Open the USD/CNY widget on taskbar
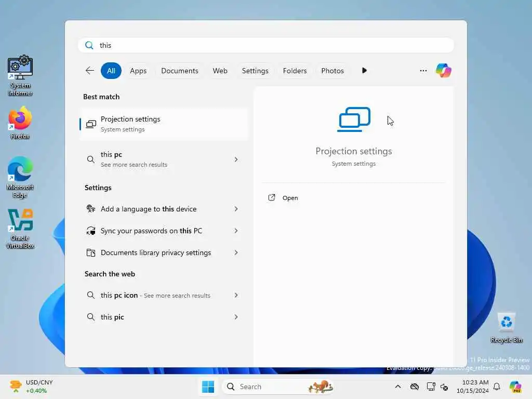Image resolution: width=532 pixels, height=399 pixels. [x=31, y=387]
